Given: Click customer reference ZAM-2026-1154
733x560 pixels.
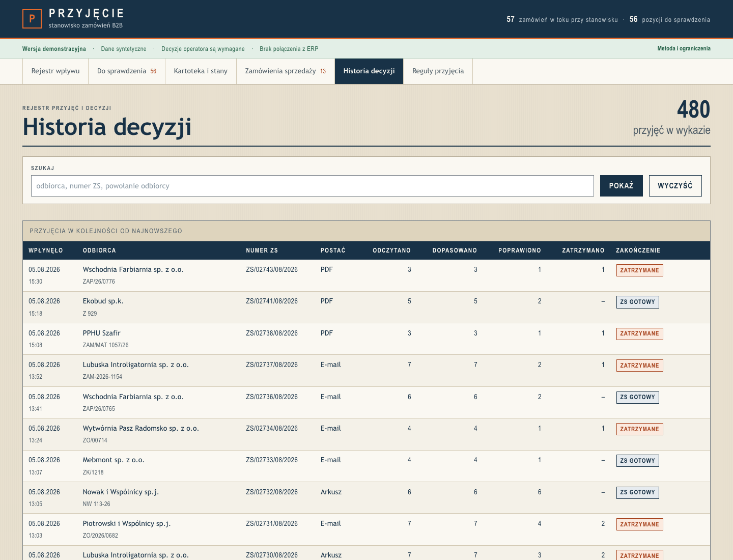Looking at the screenshot, I should (102, 377).
